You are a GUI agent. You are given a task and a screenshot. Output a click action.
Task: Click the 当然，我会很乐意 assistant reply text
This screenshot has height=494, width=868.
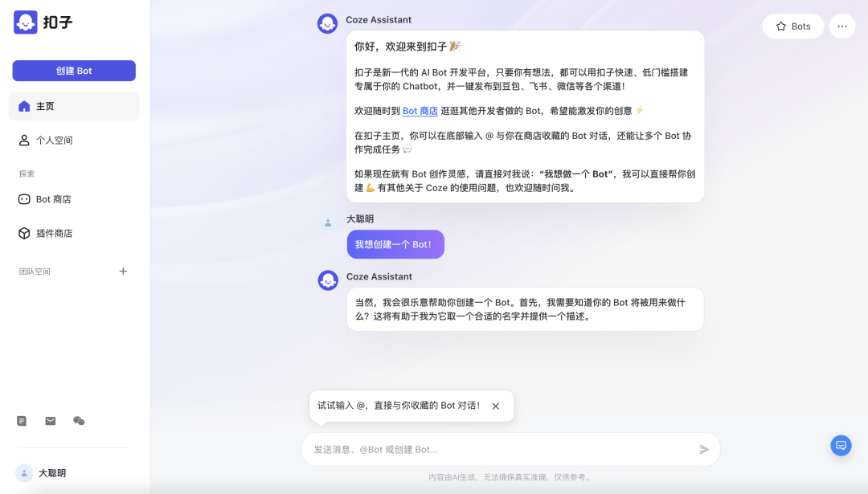pyautogui.click(x=520, y=309)
